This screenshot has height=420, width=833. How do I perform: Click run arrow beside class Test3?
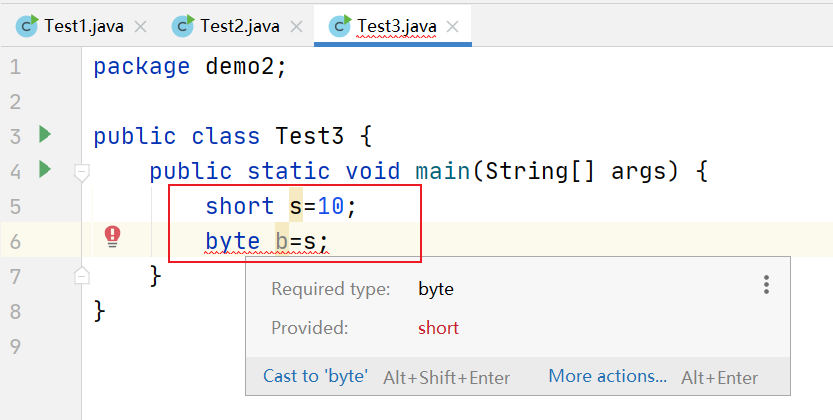tap(44, 134)
